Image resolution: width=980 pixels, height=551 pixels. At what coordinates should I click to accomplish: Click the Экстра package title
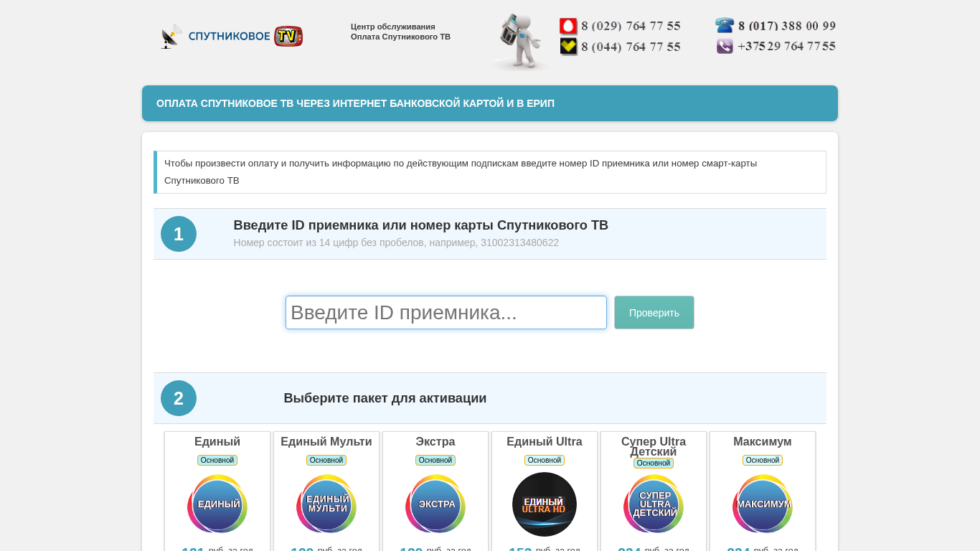click(435, 442)
